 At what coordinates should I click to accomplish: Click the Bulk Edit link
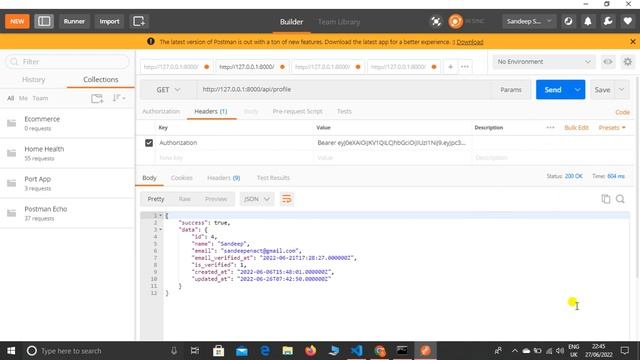coord(576,127)
